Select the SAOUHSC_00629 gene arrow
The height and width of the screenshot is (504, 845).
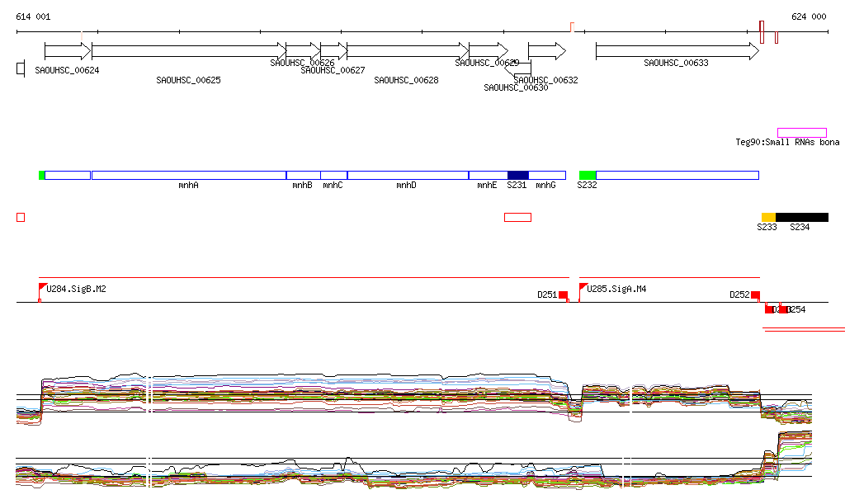(488, 51)
